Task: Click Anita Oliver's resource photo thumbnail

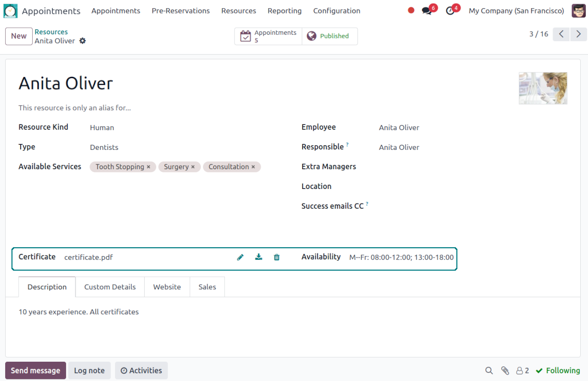Action: [543, 88]
